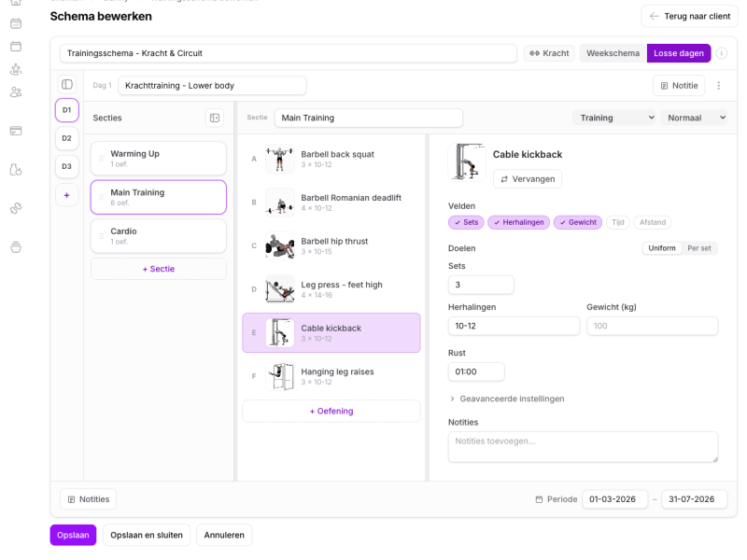The width and height of the screenshot is (747, 560).
Task: Open the three-dot menu for Dag 1
Action: 718,86
